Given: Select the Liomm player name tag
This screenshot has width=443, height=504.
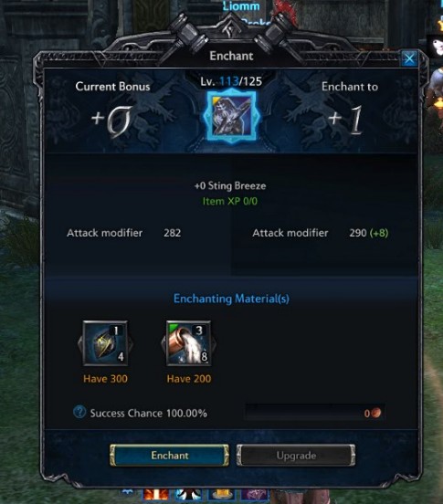Looking at the screenshot, I should (241, 5).
